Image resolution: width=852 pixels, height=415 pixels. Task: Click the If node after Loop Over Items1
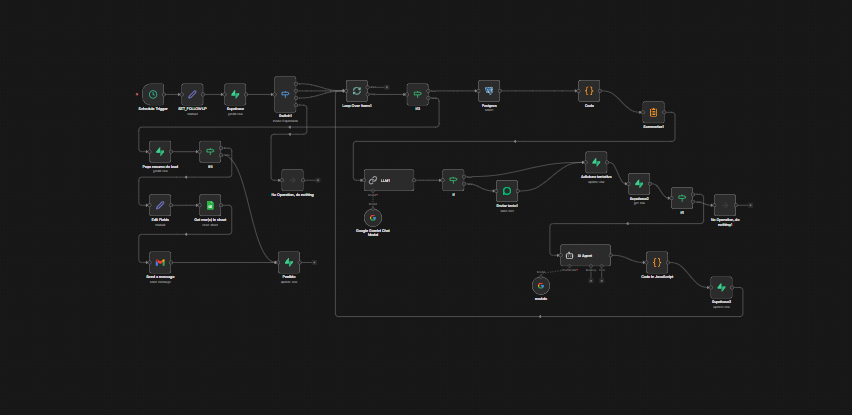coord(418,93)
